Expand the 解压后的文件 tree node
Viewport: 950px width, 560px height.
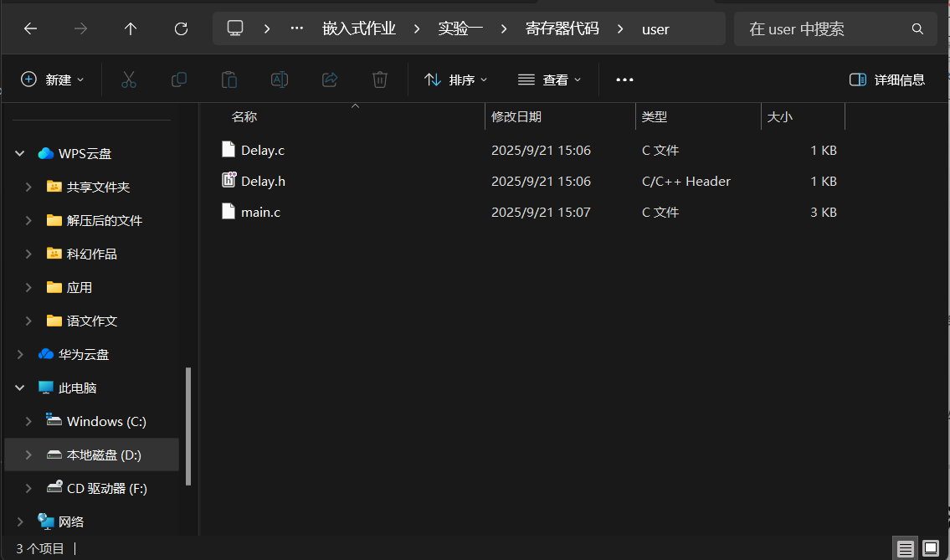tap(28, 221)
